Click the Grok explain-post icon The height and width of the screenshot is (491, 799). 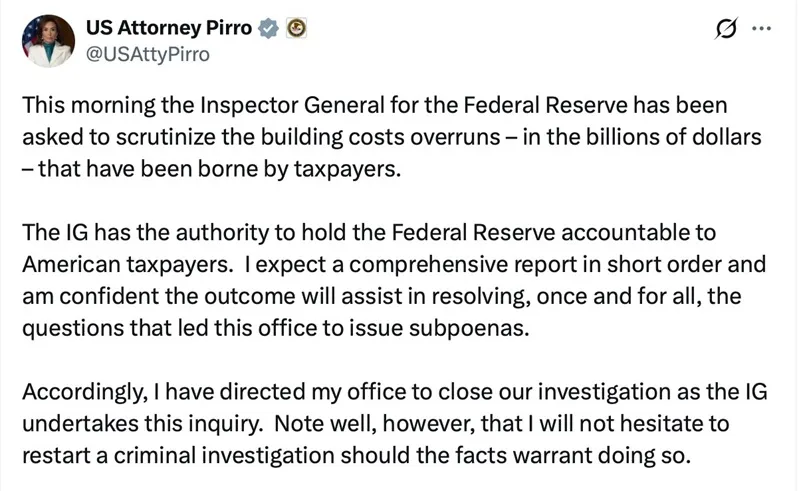point(727,31)
